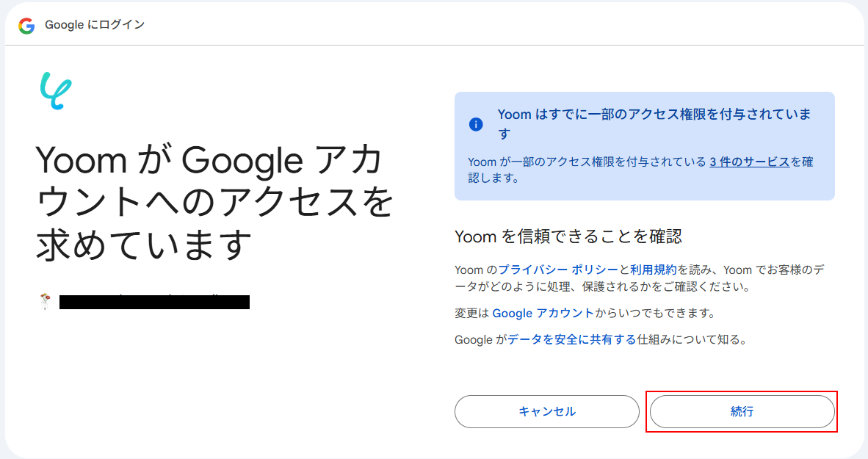Click the "Yoom を信頼できることを確認" heading
This screenshot has width=868, height=459.
[568, 236]
